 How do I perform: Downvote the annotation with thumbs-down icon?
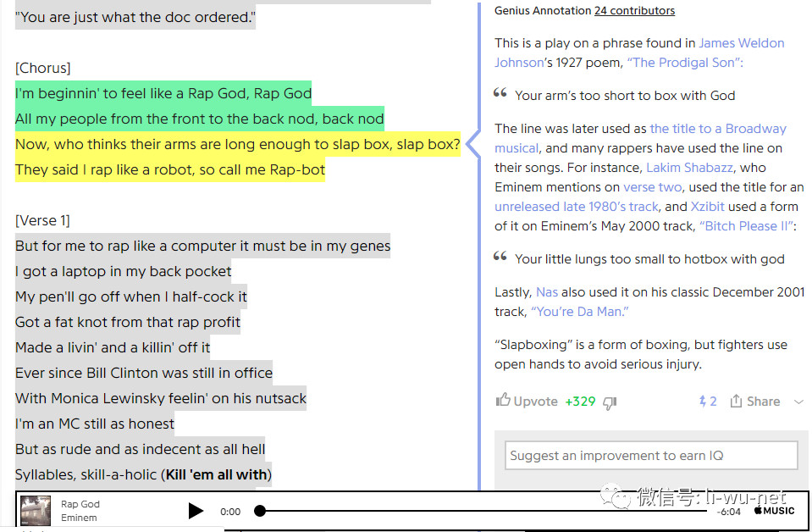tap(610, 402)
